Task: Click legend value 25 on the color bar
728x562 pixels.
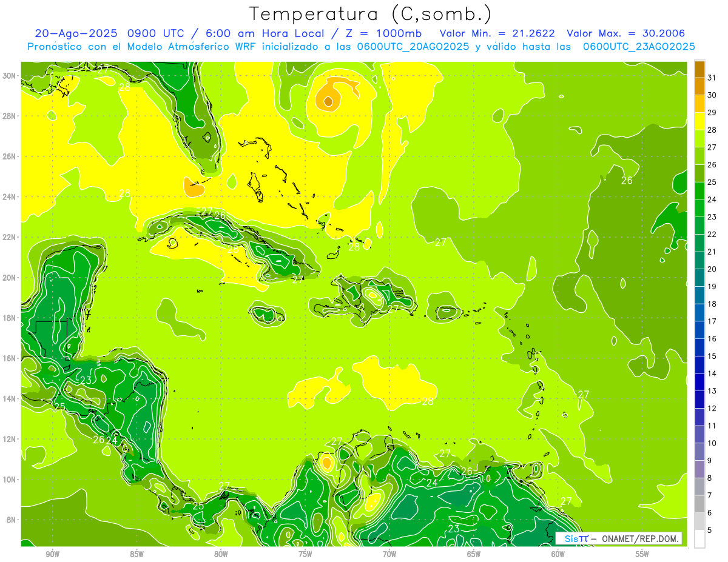Action: [x=712, y=182]
